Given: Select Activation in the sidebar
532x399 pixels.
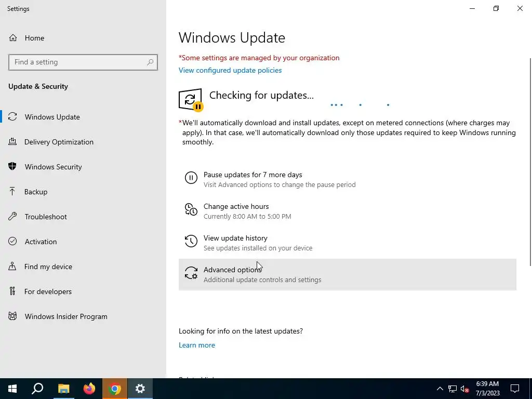Looking at the screenshot, I should tap(83, 242).
